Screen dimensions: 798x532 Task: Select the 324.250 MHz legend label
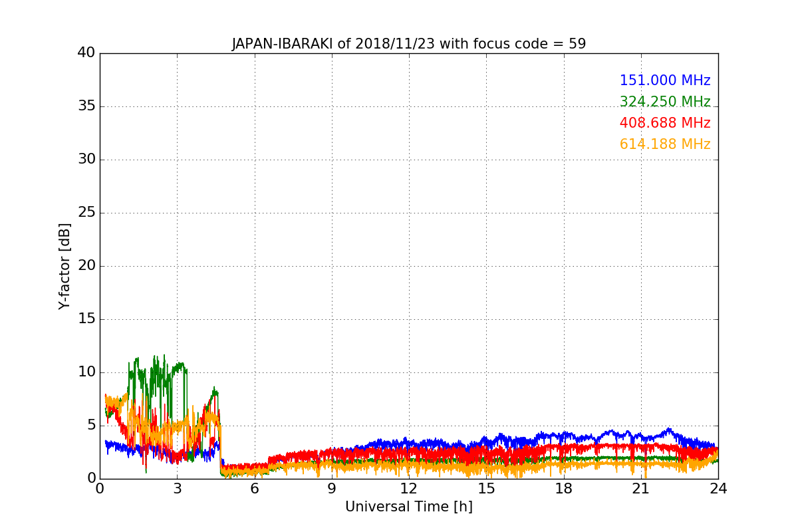point(665,102)
